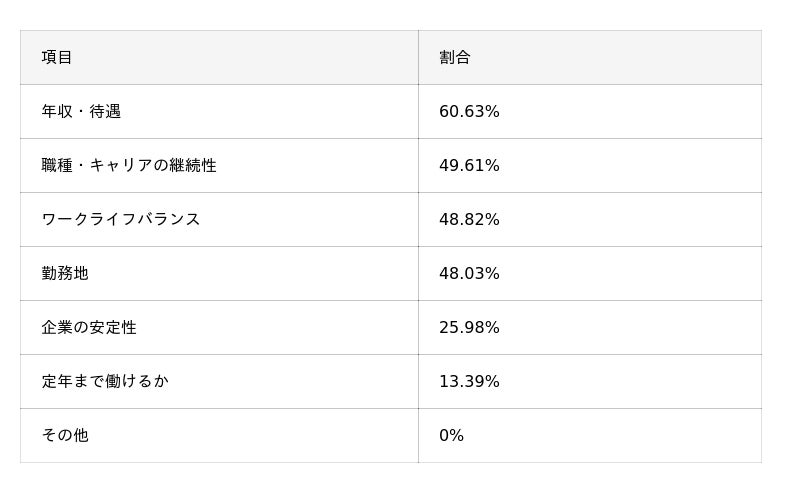800x493 pixels.
Task: Click the 項目 column header
Action: pos(57,58)
